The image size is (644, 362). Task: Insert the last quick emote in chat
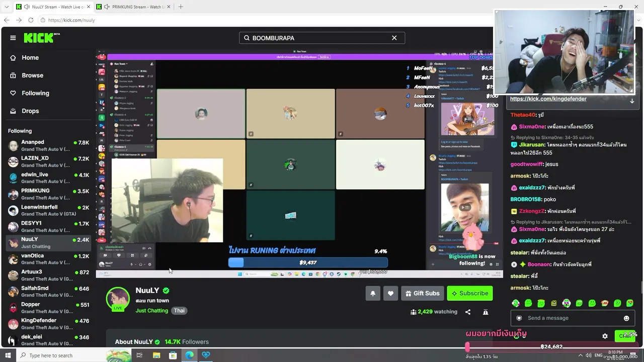pyautogui.click(x=630, y=303)
